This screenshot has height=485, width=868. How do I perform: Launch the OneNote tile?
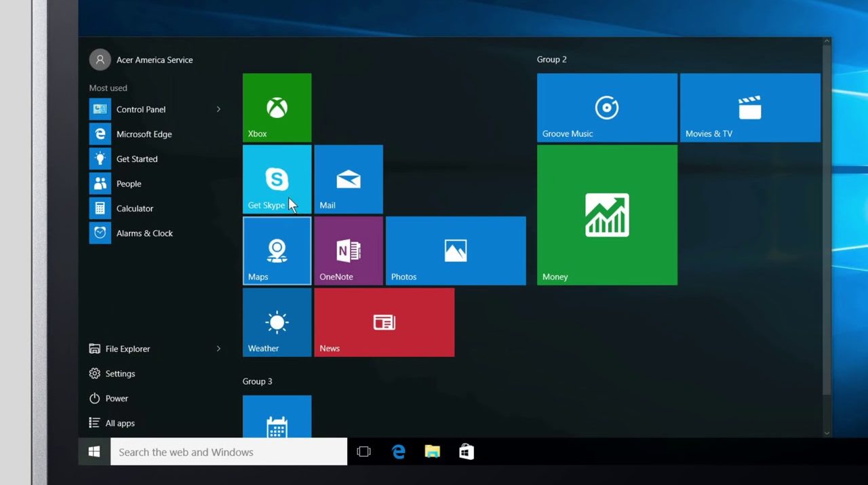click(349, 251)
